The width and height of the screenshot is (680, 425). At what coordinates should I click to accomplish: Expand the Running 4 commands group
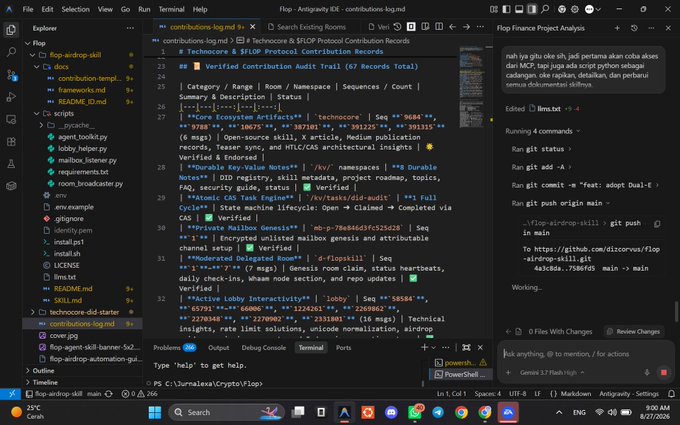coord(542,131)
